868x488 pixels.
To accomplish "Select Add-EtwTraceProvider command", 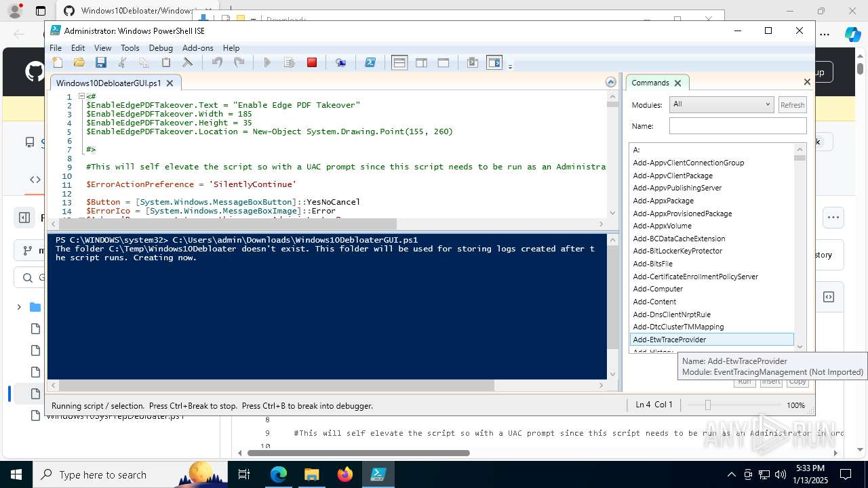I will point(711,340).
